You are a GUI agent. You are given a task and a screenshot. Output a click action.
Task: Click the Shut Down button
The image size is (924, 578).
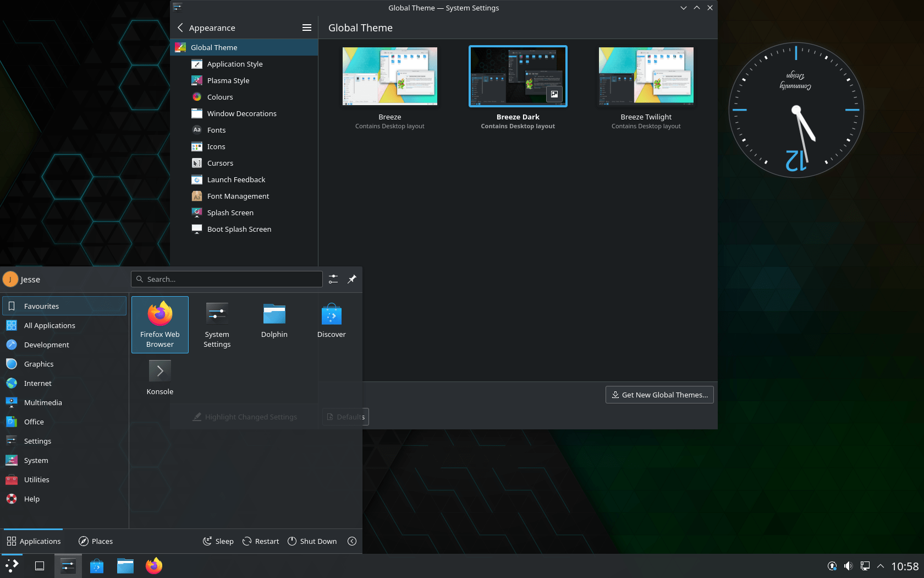312,541
